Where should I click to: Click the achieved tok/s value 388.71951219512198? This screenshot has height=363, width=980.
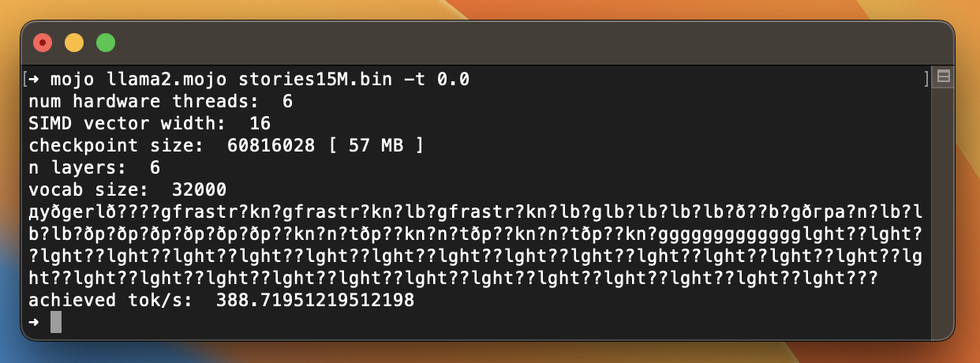pos(315,300)
